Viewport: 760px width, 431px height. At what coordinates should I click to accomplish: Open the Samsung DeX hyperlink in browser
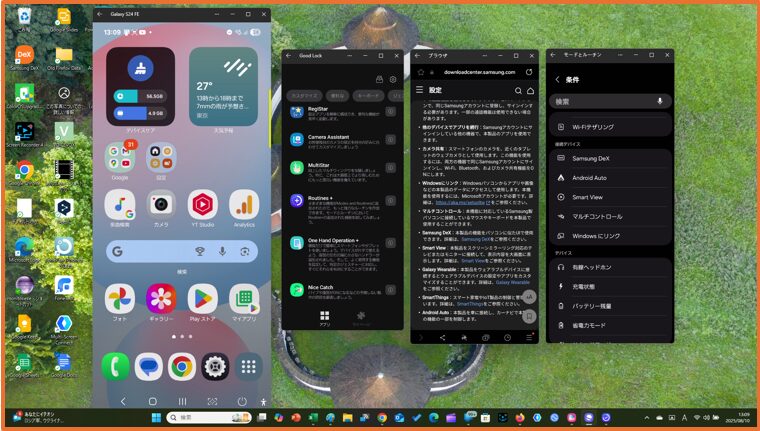[477, 239]
